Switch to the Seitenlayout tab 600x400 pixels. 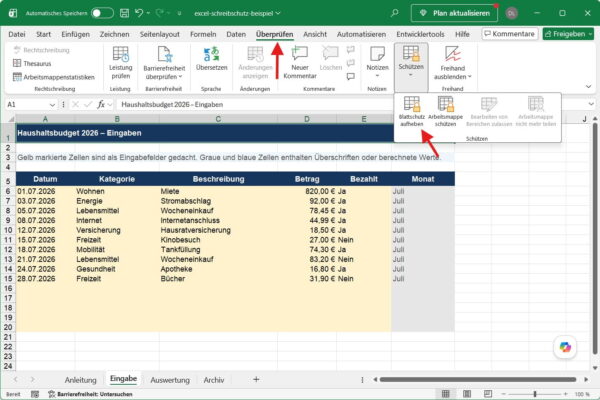pos(160,34)
